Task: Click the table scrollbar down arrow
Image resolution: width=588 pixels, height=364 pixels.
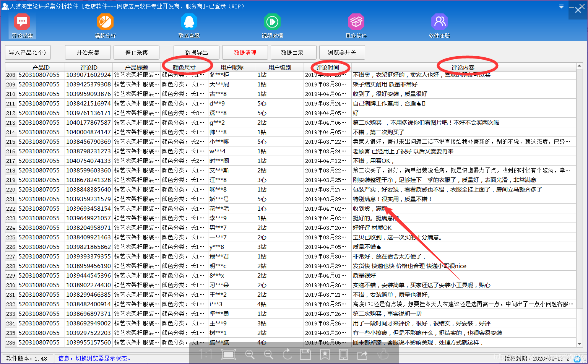Action: pyautogui.click(x=579, y=344)
